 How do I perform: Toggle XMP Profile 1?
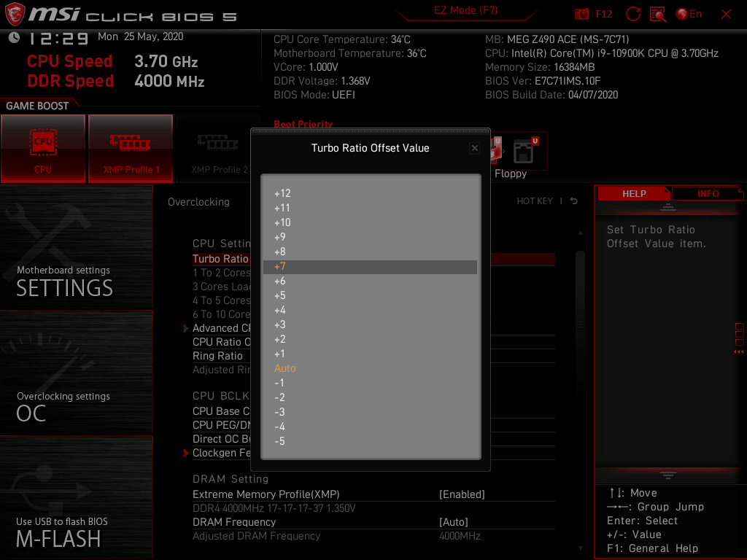[x=131, y=149]
